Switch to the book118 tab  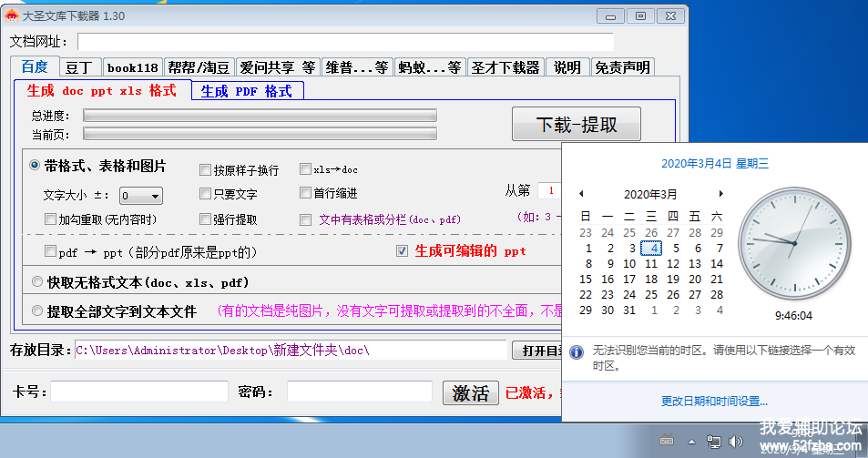coord(132,67)
